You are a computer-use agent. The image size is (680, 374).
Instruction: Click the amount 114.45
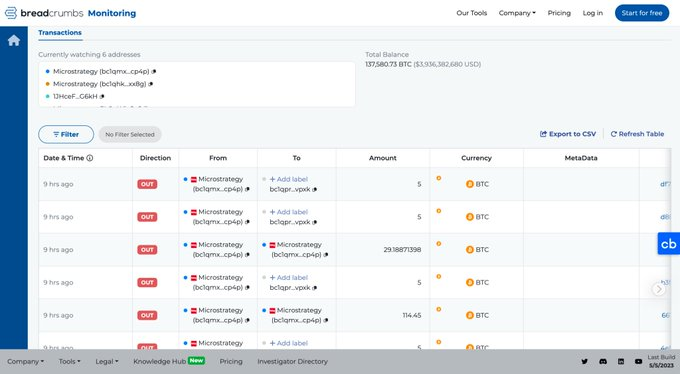[x=412, y=315]
